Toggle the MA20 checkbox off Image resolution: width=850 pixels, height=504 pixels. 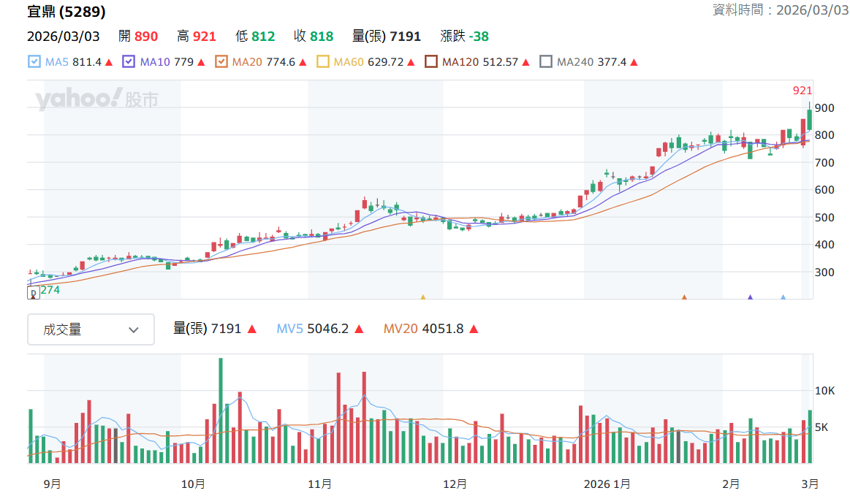(221, 62)
